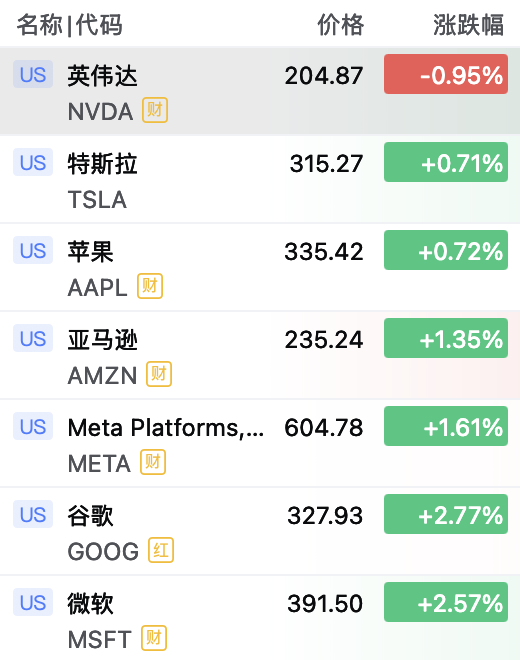Click the 名称|代码 column header
The height and width of the screenshot is (660, 520).
(x=69, y=25)
